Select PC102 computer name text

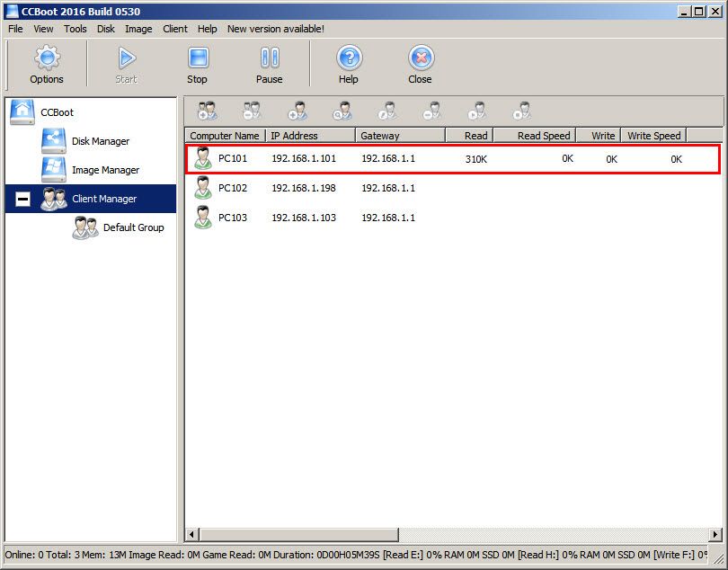click(x=233, y=188)
